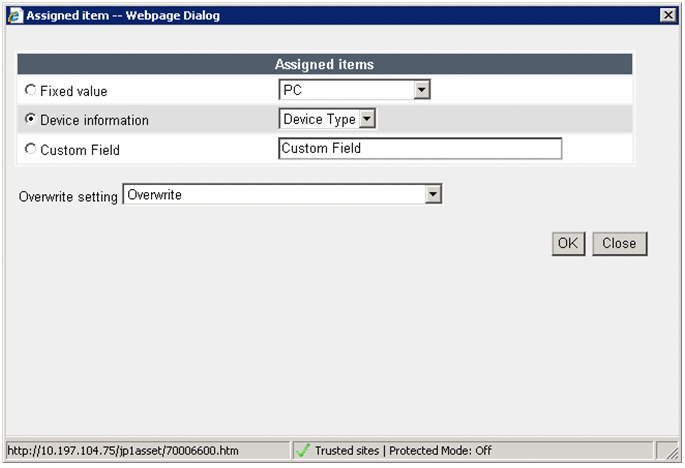The image size is (685, 468).
Task: Click the green checkmark Trusted sites icon
Action: (x=303, y=451)
